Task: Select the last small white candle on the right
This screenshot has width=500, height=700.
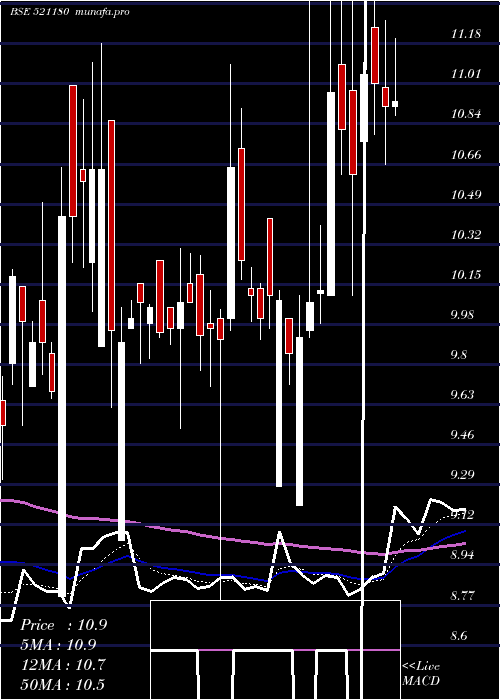Action: [395, 104]
